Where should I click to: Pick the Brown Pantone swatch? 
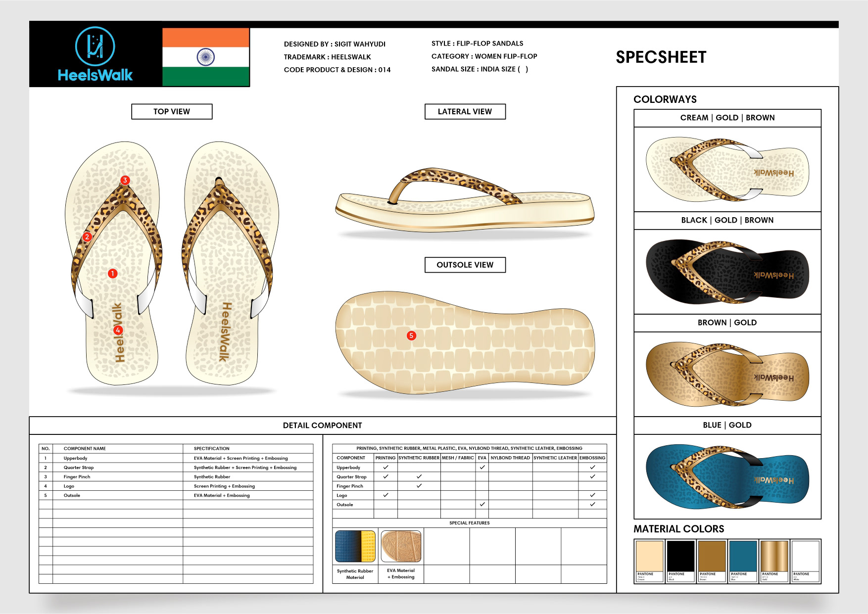(712, 562)
